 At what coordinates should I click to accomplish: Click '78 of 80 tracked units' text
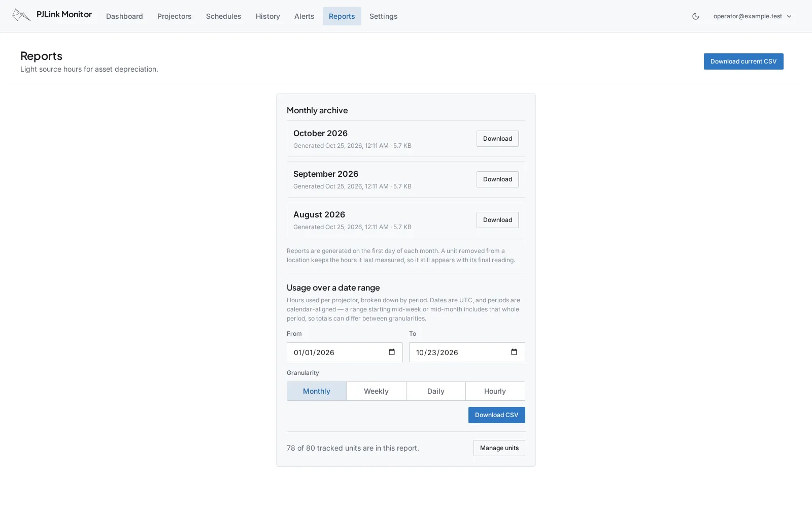click(x=353, y=448)
